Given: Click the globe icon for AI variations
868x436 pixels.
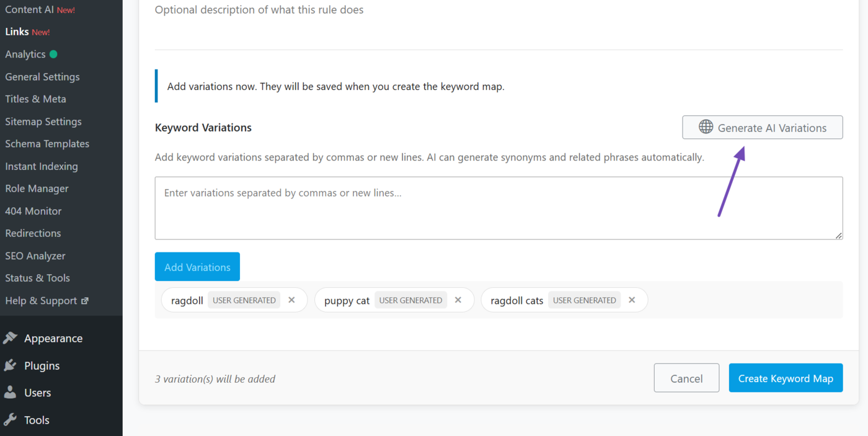Looking at the screenshot, I should tap(706, 127).
